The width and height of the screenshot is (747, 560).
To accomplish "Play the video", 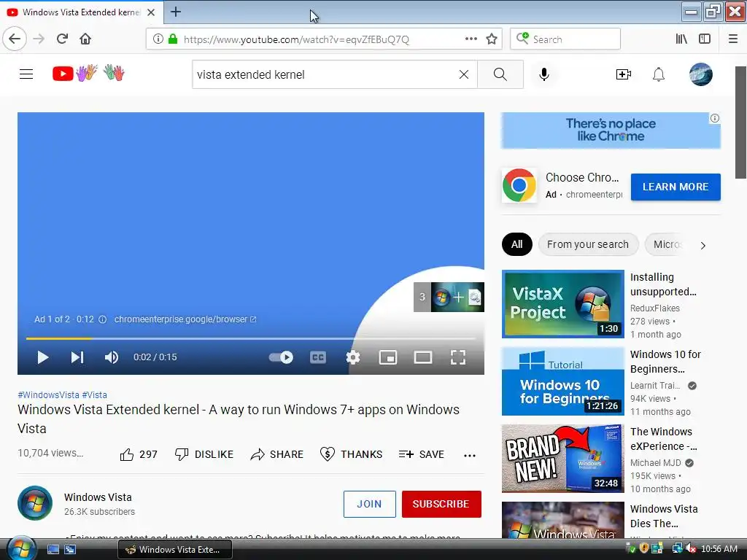I will (x=42, y=357).
